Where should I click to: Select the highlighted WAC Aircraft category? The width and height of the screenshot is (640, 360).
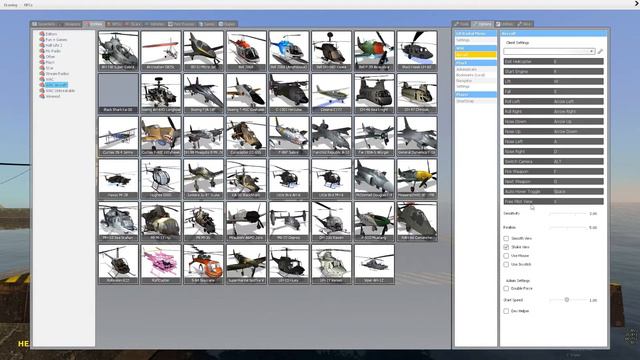tap(56, 85)
